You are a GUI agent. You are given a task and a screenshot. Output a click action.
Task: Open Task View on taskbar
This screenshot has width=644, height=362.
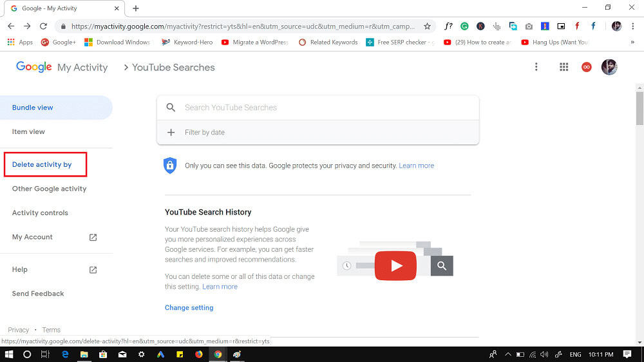[46, 354]
